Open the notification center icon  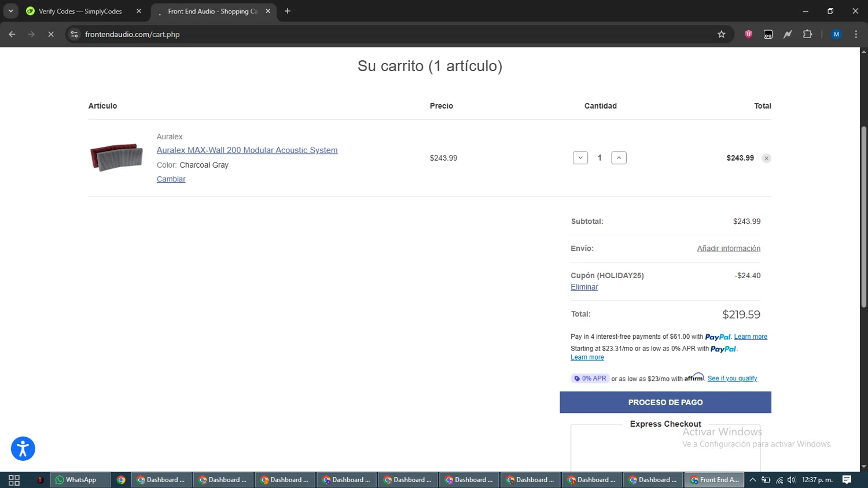point(847,480)
